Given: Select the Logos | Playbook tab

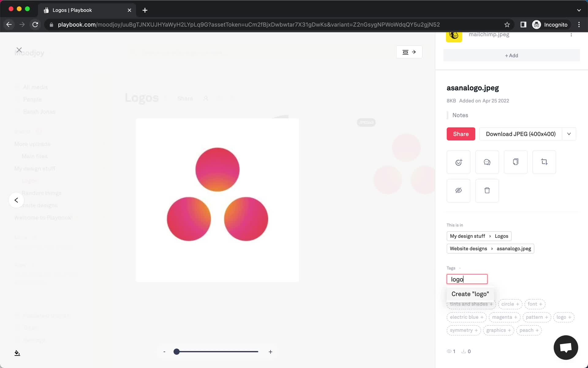Looking at the screenshot, I should (x=87, y=10).
